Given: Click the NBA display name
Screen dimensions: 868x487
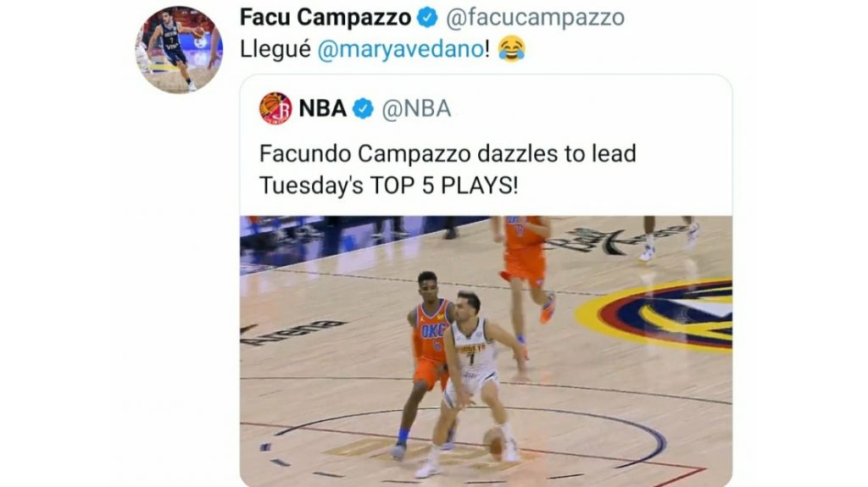Looking at the screenshot, I should pyautogui.click(x=323, y=108).
